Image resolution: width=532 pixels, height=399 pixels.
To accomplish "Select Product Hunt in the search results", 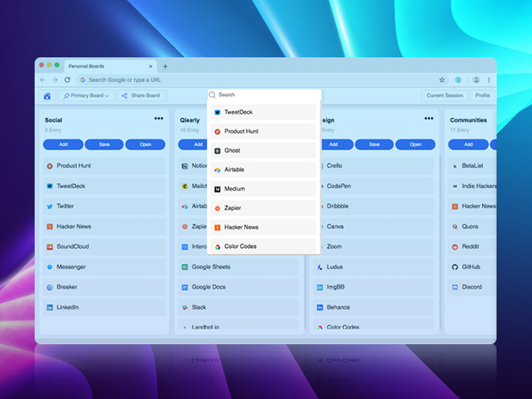I will click(x=263, y=132).
